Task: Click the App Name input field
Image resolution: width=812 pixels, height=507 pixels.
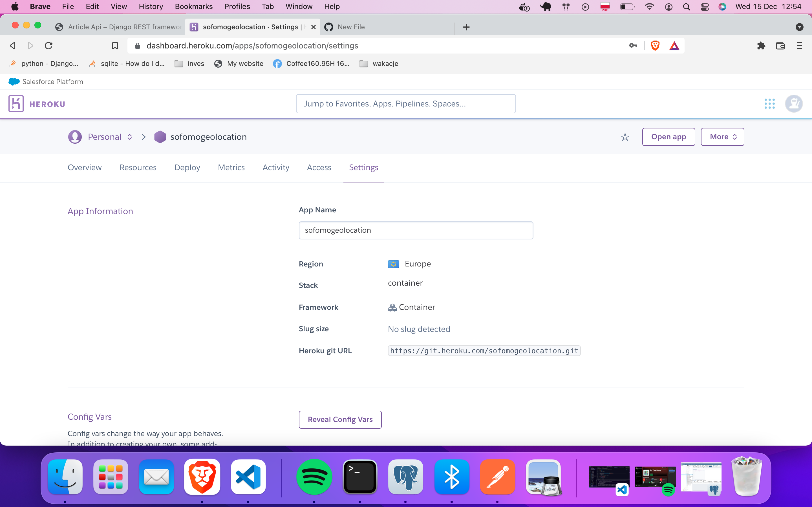Action: tap(416, 230)
